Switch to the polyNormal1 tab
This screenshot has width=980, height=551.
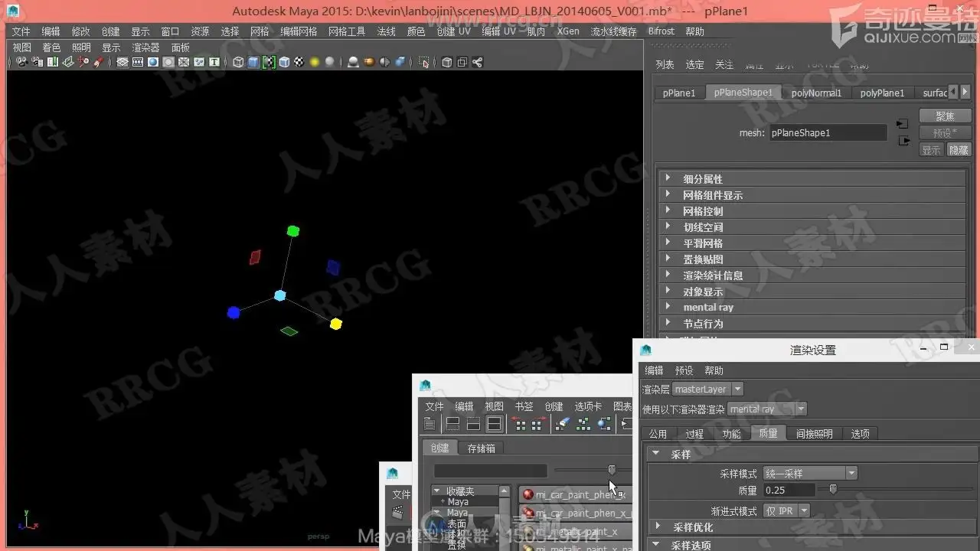[816, 93]
